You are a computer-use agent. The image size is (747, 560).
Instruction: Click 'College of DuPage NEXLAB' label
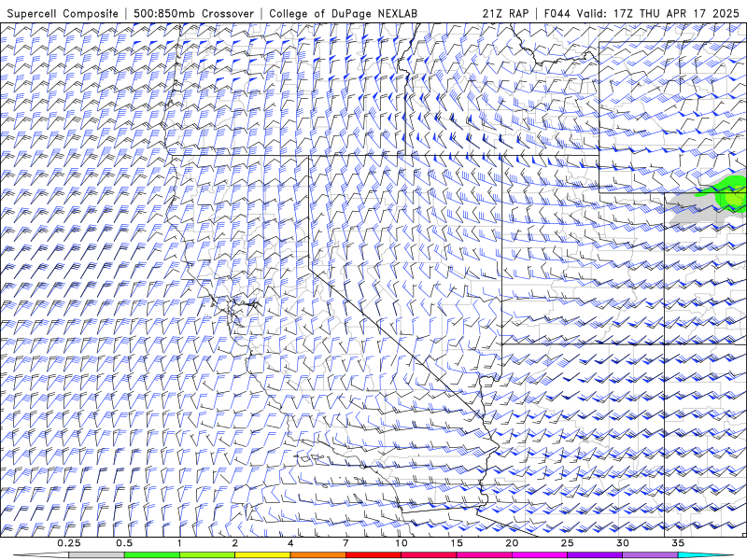point(343,13)
